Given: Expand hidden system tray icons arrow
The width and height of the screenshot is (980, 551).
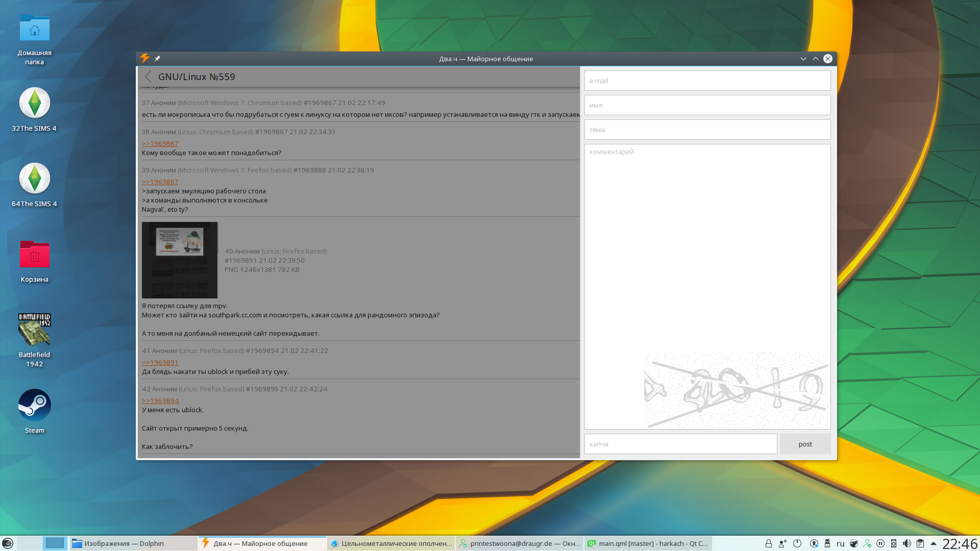Looking at the screenshot, I should point(934,543).
